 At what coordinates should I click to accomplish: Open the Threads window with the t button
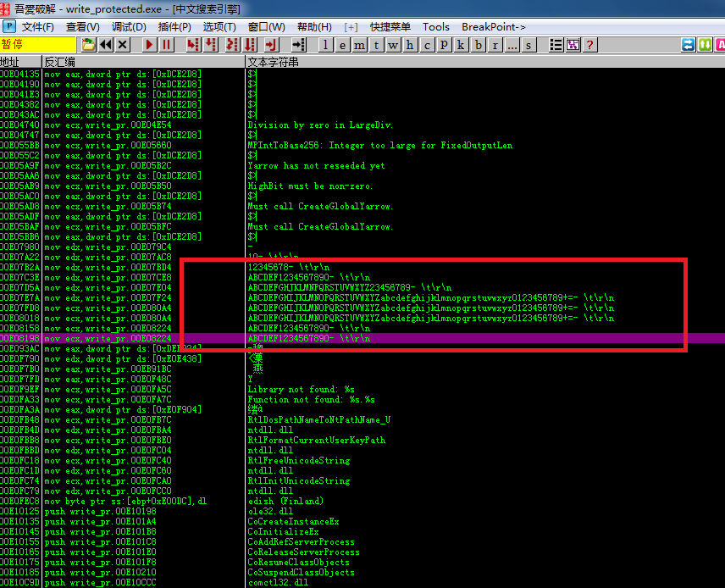tap(376, 45)
